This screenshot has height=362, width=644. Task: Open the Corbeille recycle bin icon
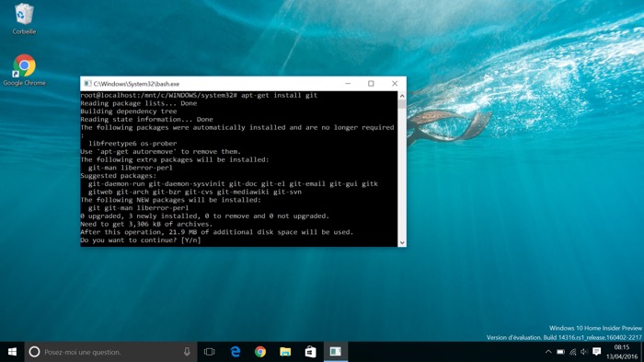24,19
